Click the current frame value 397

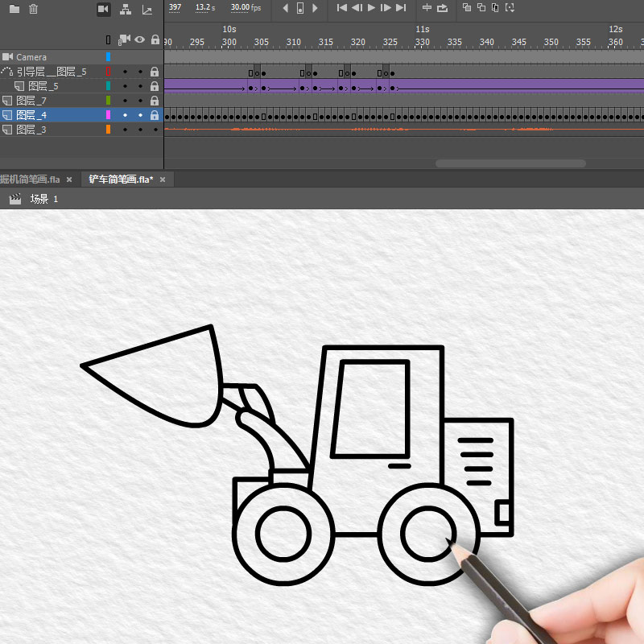point(175,7)
